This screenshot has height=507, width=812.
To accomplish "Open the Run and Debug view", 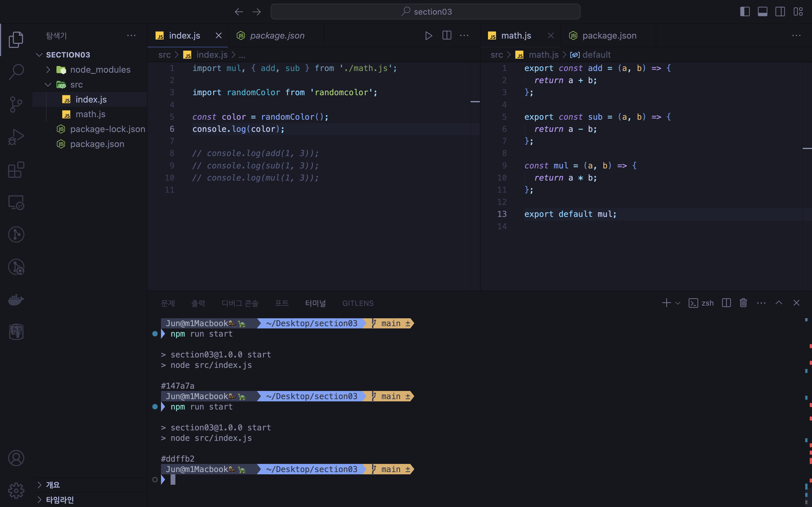I will click(16, 137).
